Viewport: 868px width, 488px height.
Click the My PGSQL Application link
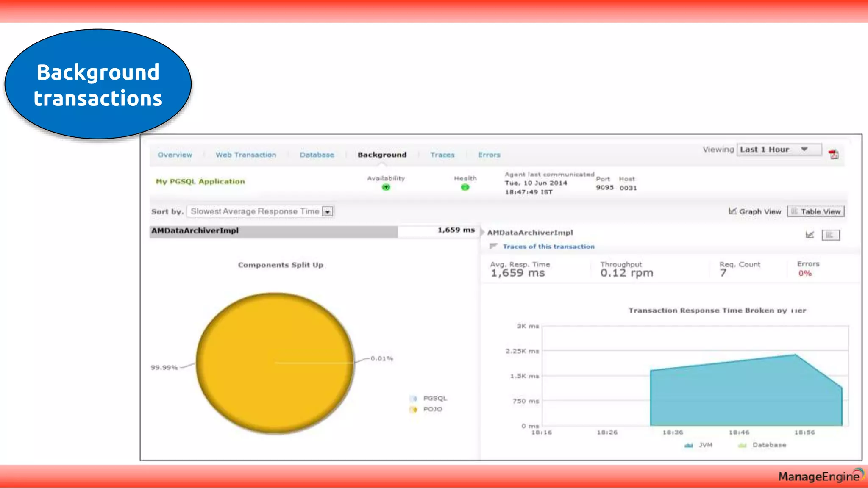click(200, 181)
